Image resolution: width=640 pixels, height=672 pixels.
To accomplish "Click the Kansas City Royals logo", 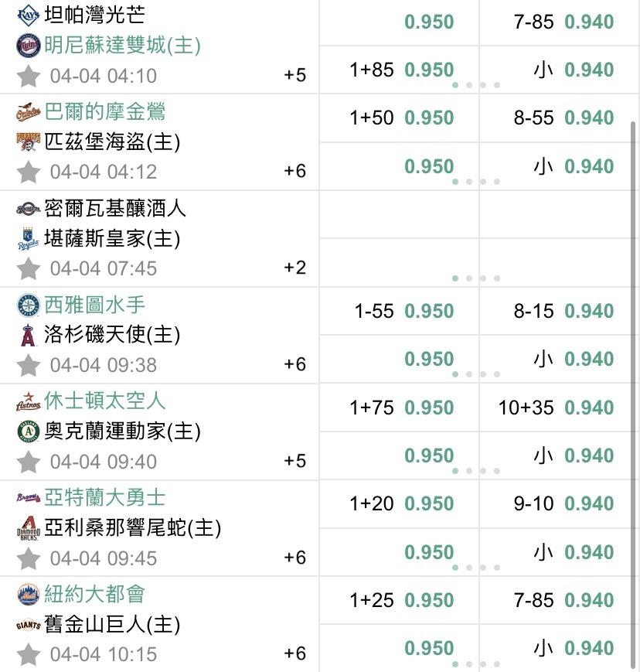I will pyautogui.click(x=28, y=239).
